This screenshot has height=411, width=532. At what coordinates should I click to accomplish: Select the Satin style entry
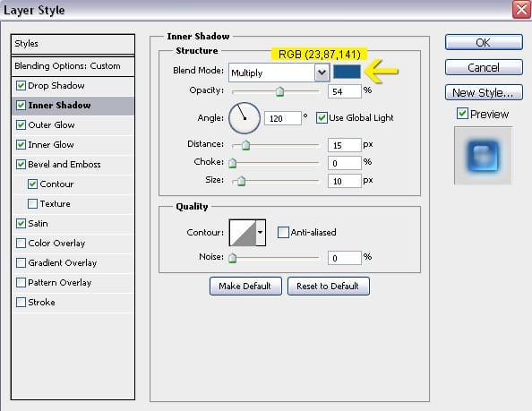(x=38, y=223)
